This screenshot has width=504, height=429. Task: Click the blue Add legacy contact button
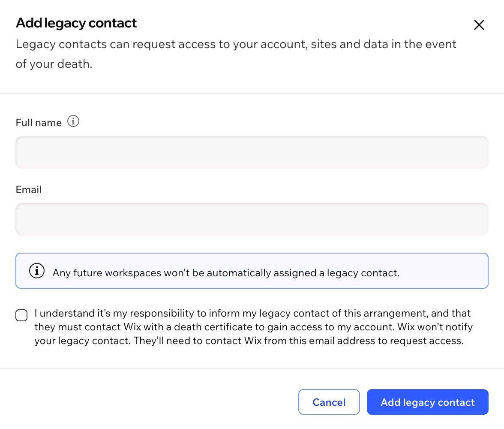tap(428, 402)
